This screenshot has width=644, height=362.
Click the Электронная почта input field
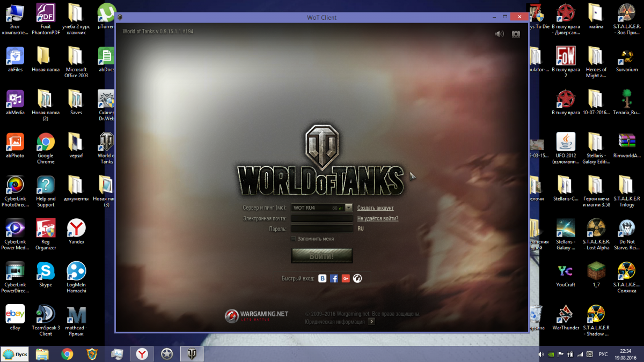(x=322, y=218)
